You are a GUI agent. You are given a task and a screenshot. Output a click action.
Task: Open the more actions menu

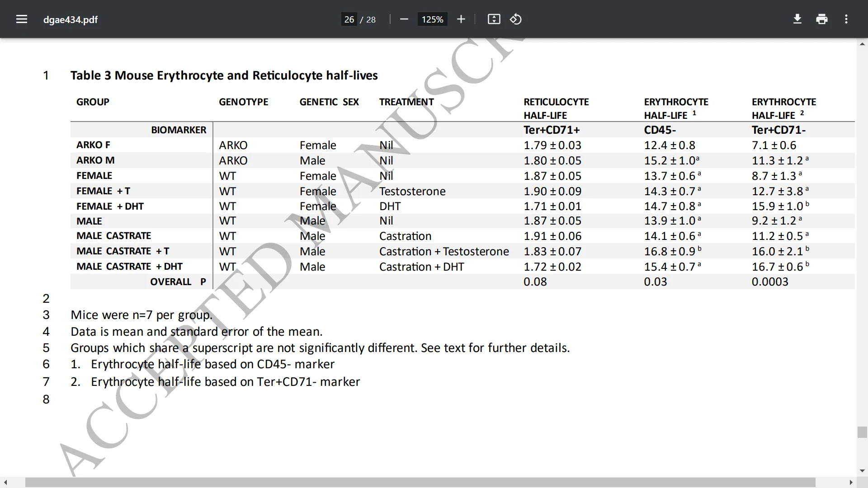click(846, 19)
